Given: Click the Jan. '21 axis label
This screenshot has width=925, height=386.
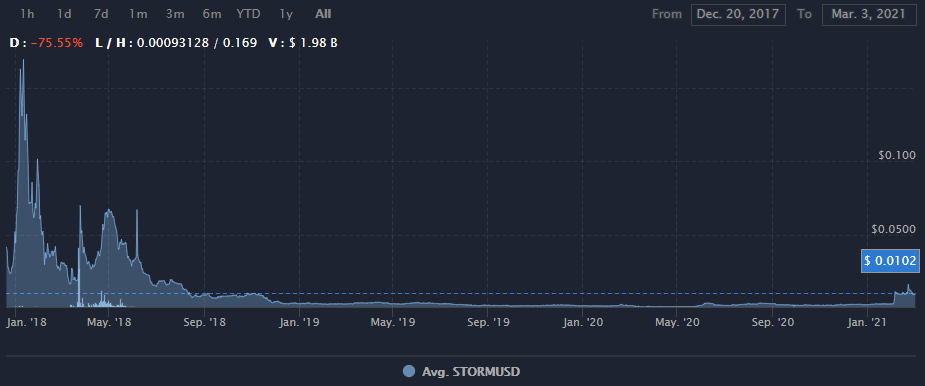Looking at the screenshot, I should click(x=867, y=322).
